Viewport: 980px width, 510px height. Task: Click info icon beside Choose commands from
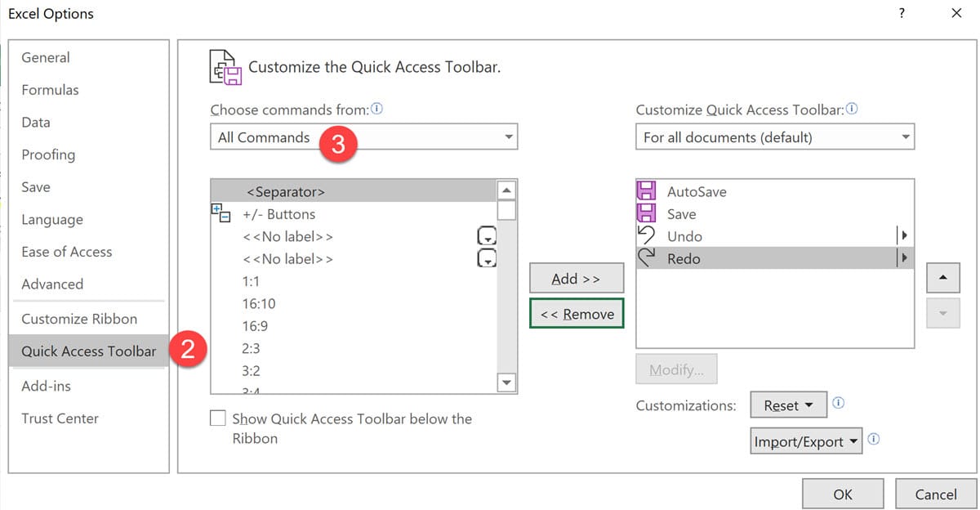(377, 109)
